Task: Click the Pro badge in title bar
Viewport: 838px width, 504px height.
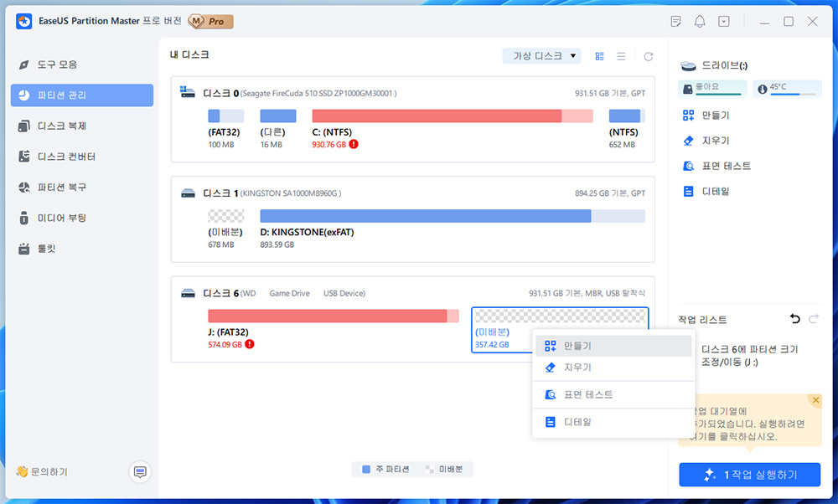Action: [211, 22]
